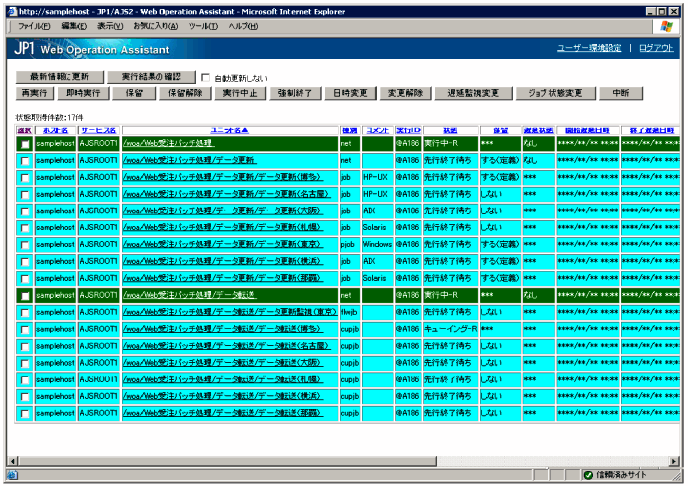Click the trusted sites icon in status bar
The image size is (688, 486).
(588, 475)
